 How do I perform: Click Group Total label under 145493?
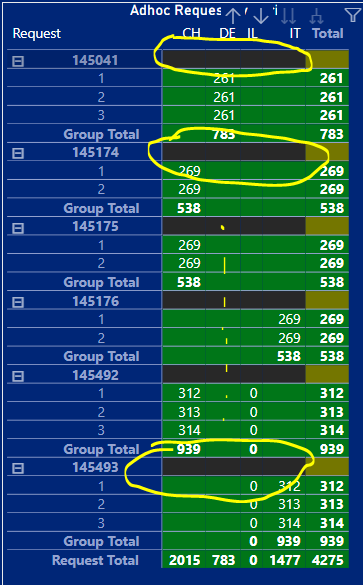point(101,541)
